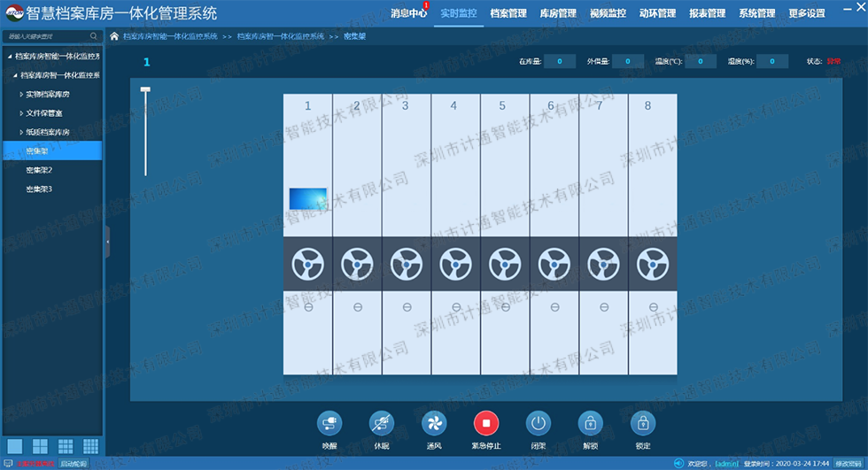Click the vertical zoom slider handle

(x=145, y=90)
